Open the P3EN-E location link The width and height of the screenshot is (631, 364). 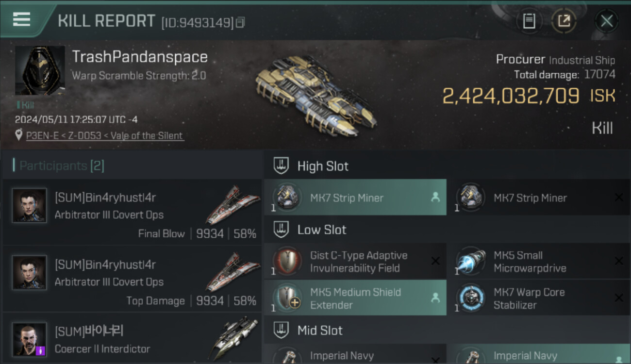(x=105, y=136)
